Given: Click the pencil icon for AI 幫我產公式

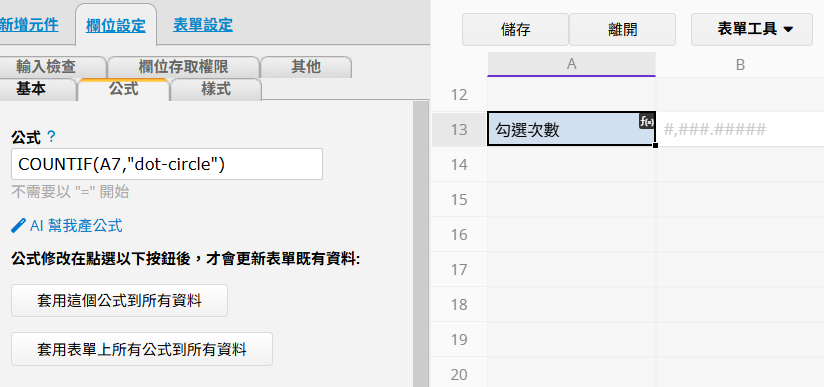Looking at the screenshot, I should click(x=18, y=226).
